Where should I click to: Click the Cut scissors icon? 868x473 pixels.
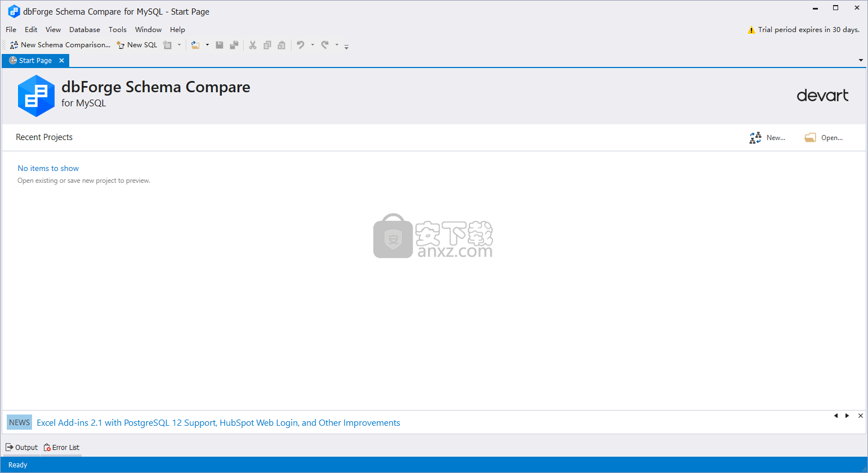[x=253, y=45]
